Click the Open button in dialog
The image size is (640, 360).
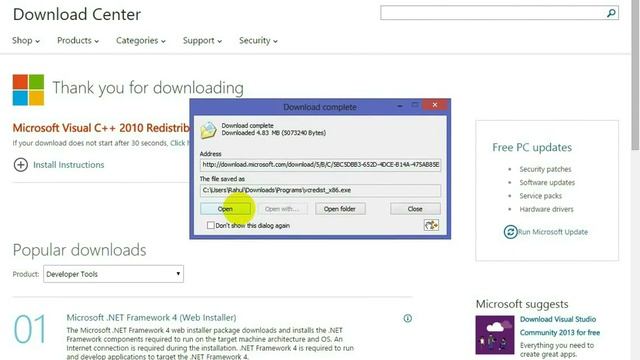225,209
